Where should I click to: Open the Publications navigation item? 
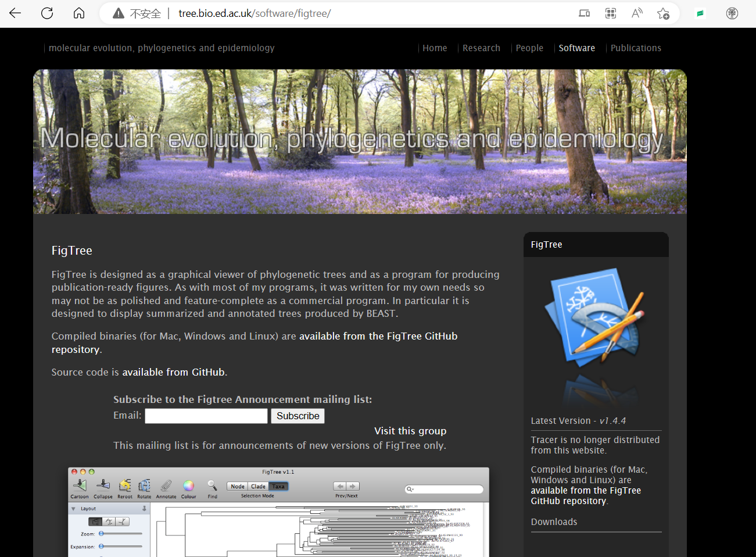click(636, 48)
